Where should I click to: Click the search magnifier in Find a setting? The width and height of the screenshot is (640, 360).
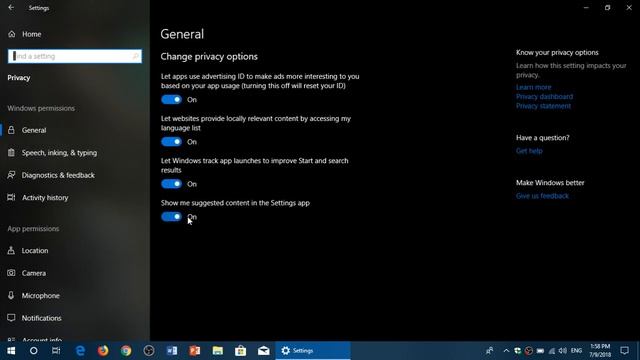coord(136,56)
